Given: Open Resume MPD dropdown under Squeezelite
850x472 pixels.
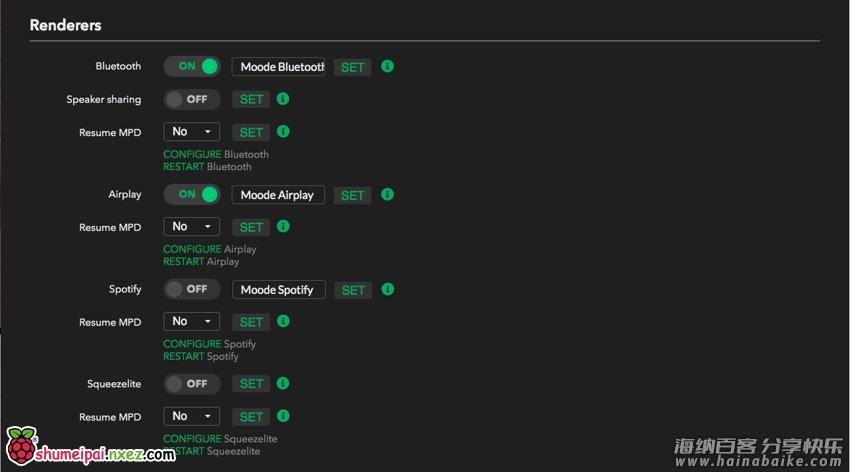Looking at the screenshot, I should (x=191, y=416).
